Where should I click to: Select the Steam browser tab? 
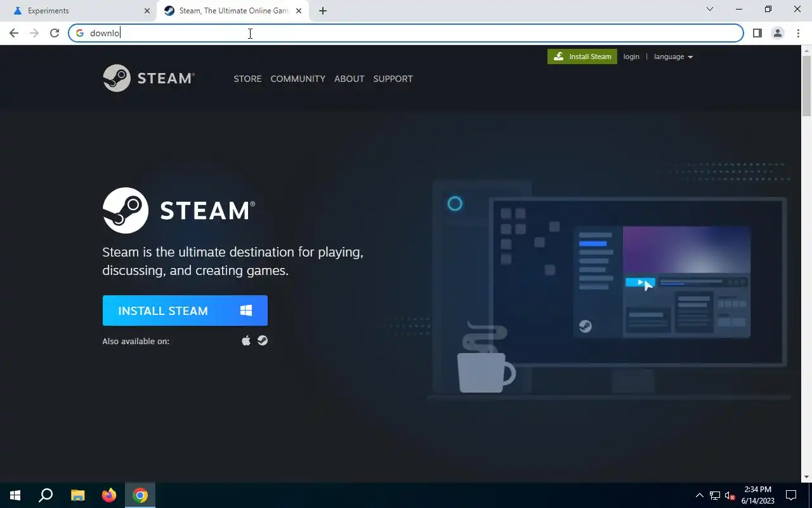[x=233, y=11]
